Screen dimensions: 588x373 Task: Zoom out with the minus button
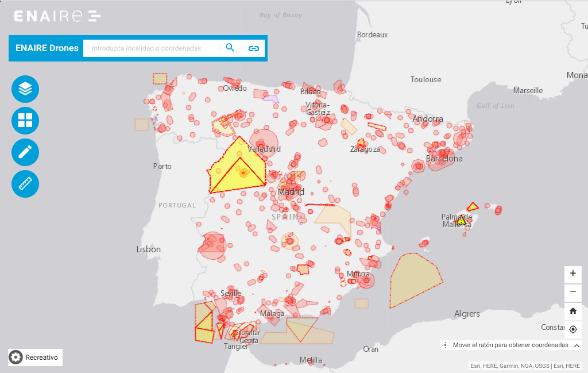tap(572, 292)
